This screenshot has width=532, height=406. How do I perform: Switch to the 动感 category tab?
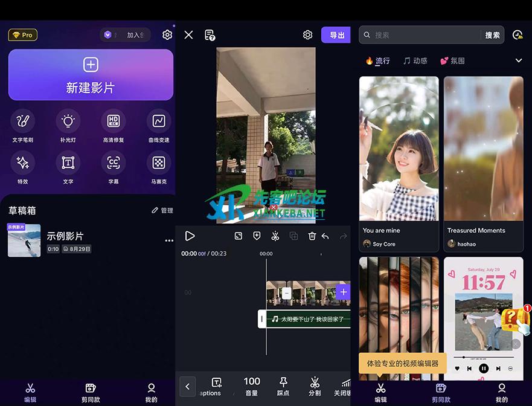415,60
